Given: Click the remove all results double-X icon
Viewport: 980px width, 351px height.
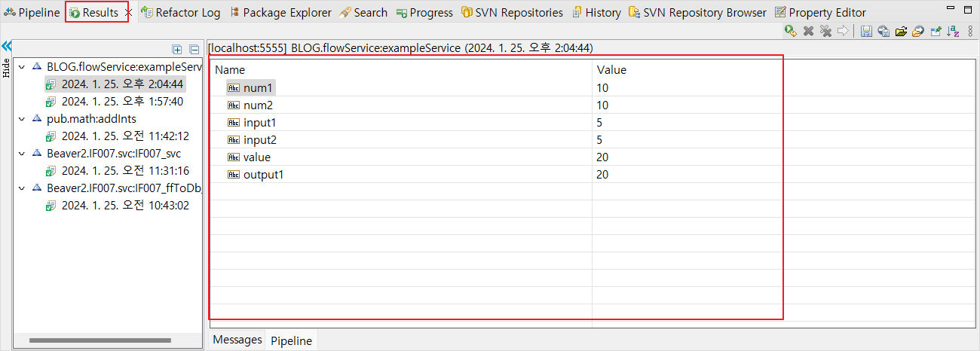Looking at the screenshot, I should (x=825, y=31).
